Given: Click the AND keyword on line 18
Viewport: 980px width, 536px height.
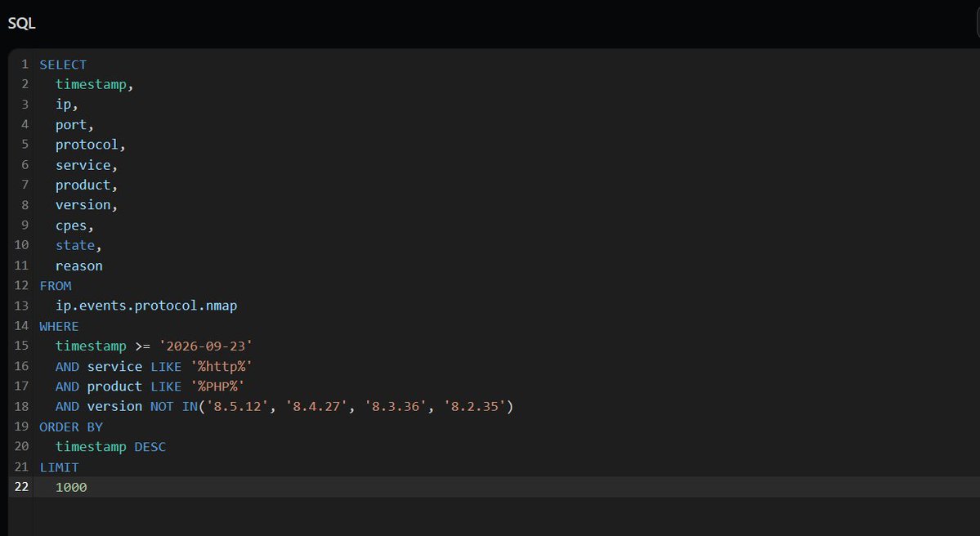Looking at the screenshot, I should (x=67, y=406).
